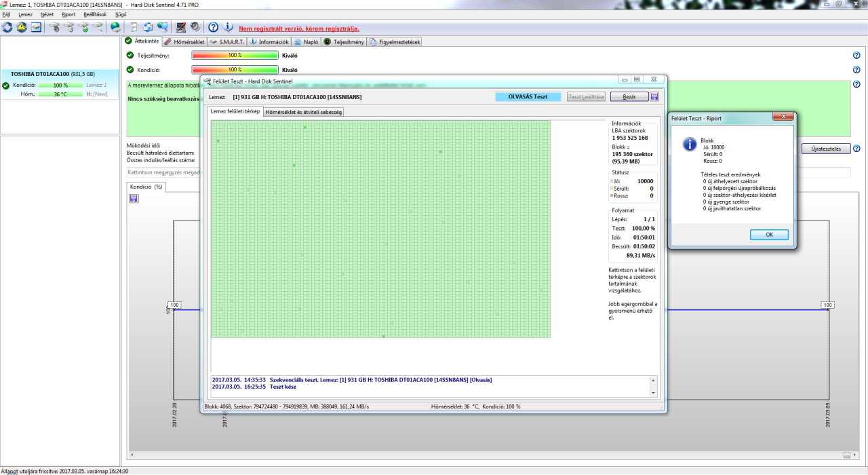
Task: Open the Beállítások menu
Action: click(95, 14)
